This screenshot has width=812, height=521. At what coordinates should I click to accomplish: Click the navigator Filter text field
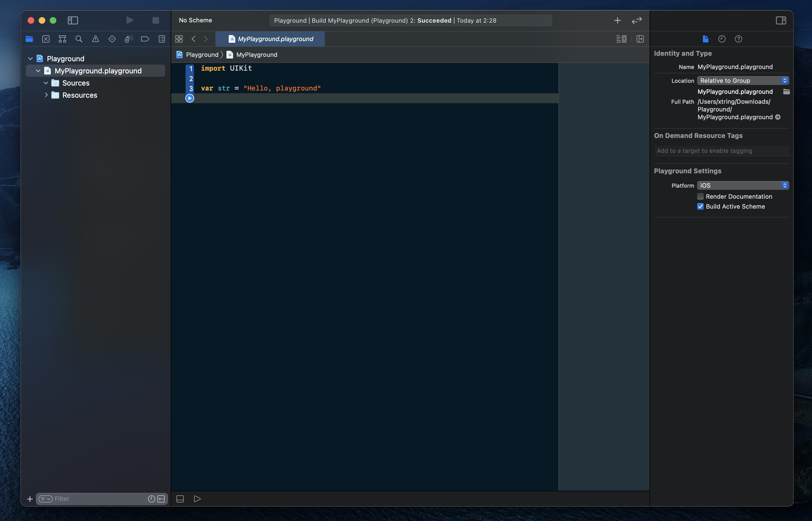(98, 499)
